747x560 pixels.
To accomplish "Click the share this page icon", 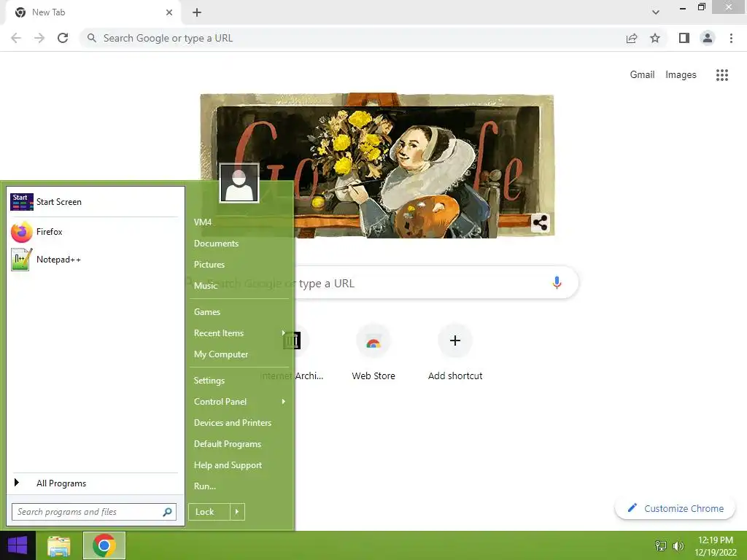I will tap(632, 38).
